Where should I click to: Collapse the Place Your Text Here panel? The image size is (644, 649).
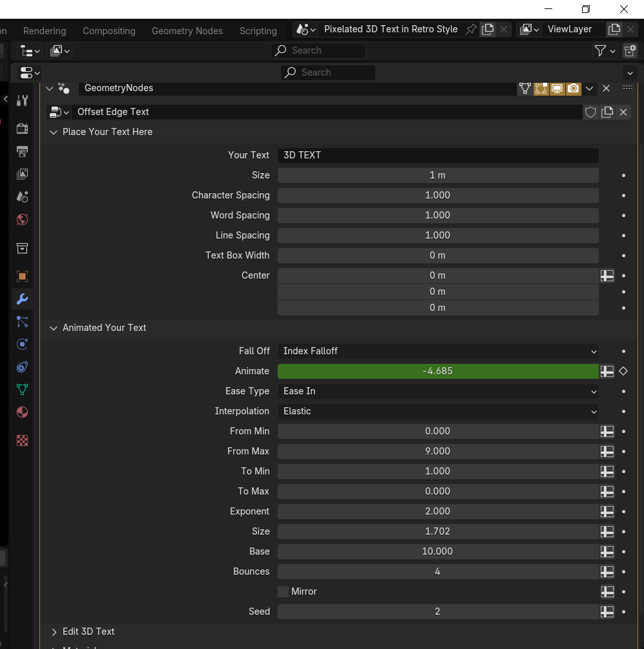click(x=54, y=132)
